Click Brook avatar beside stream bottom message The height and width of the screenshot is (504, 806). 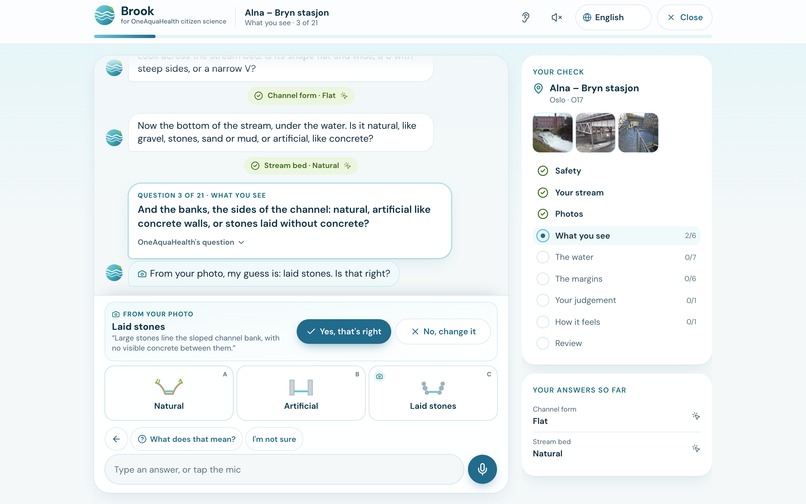pos(114,137)
